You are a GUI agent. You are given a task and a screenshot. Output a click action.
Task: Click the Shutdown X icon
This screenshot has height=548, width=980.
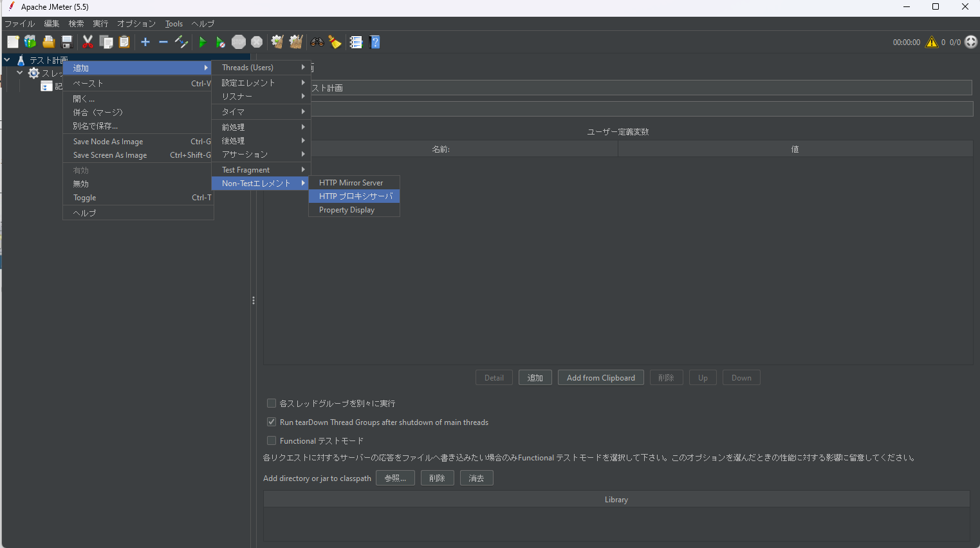[x=257, y=42]
